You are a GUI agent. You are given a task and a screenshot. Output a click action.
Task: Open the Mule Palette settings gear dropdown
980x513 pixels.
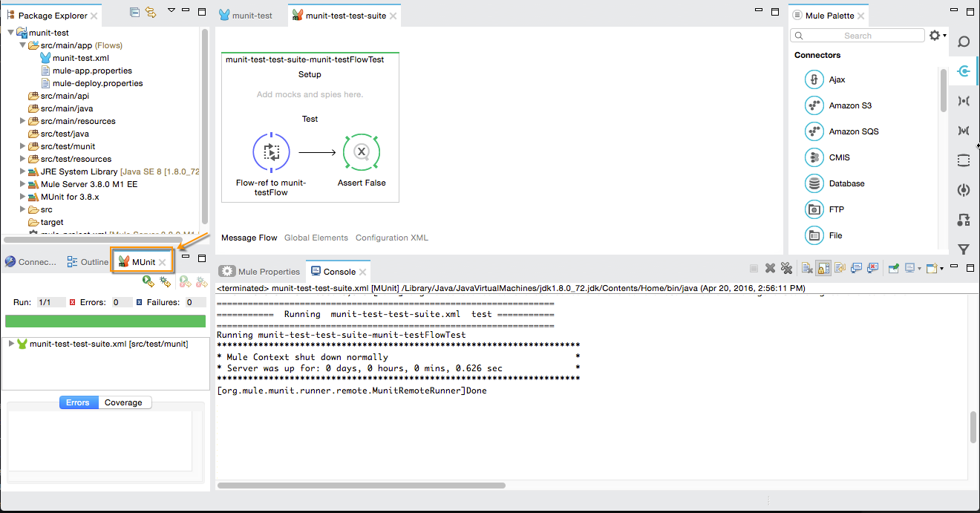coord(937,36)
